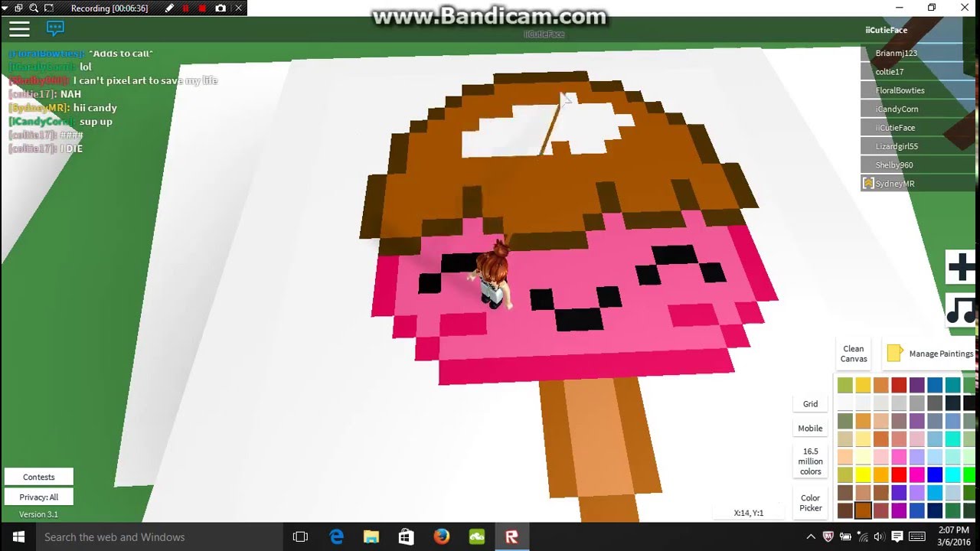980x551 pixels.
Task: Select the navy blue swatch in bottom row
Action: point(935,510)
